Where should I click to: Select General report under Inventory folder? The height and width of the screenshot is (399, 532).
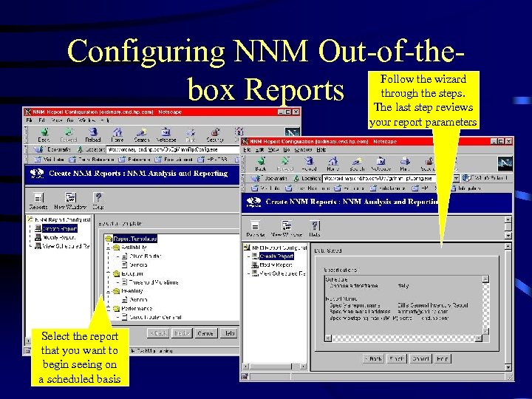134,300
